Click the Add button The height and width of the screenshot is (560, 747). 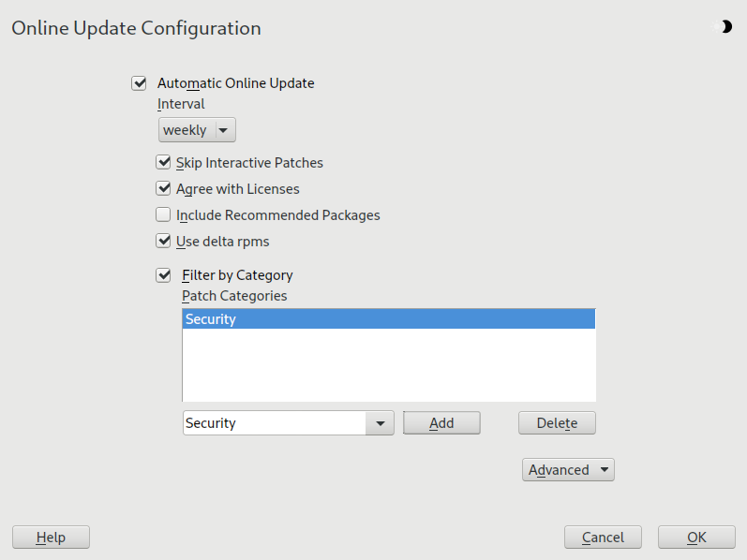[x=441, y=423]
